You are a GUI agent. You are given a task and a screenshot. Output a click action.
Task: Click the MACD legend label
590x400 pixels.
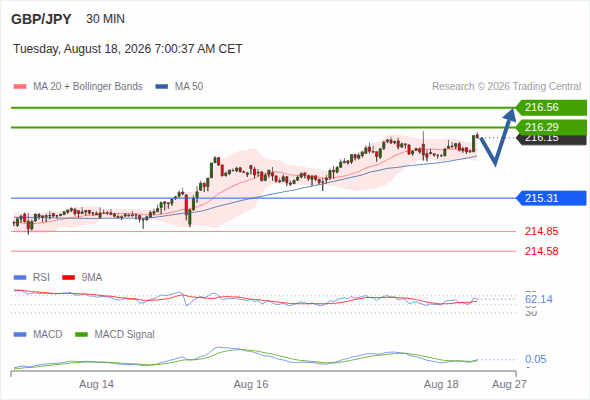click(x=47, y=334)
